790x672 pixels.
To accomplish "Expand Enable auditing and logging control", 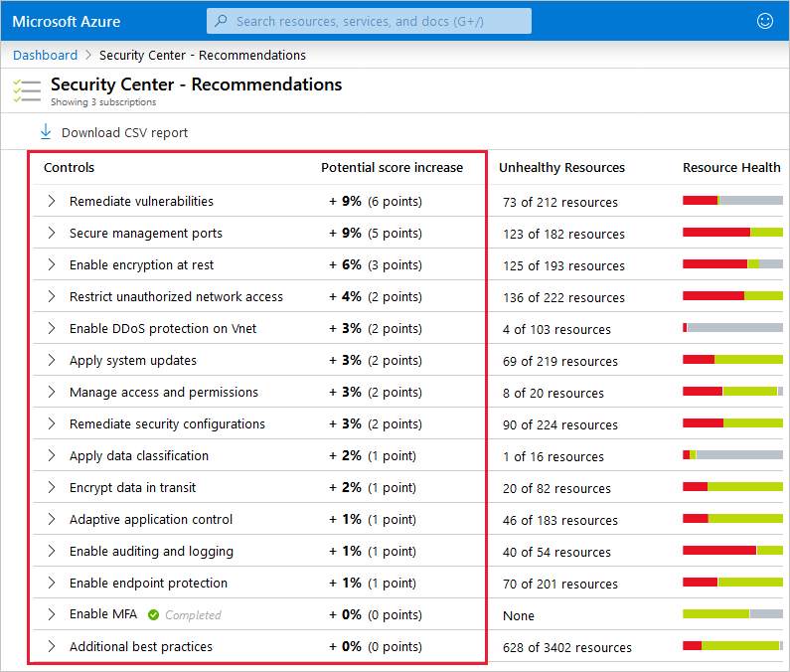I will [x=51, y=551].
